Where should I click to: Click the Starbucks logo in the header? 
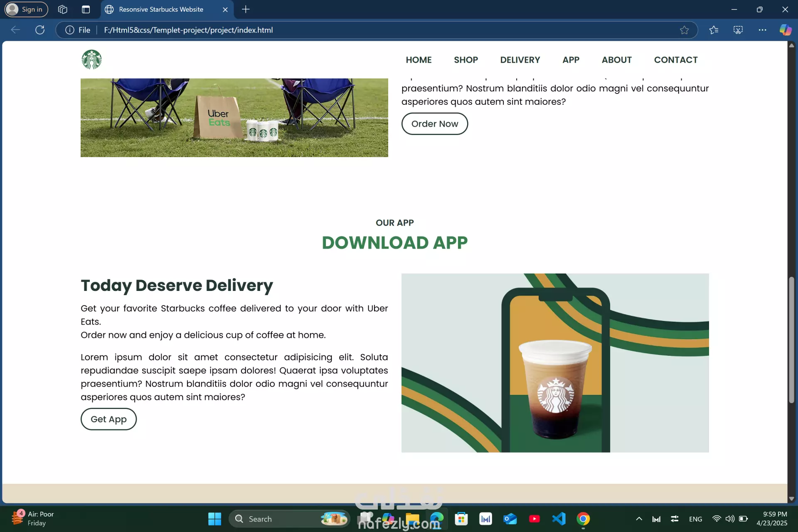tap(91, 59)
